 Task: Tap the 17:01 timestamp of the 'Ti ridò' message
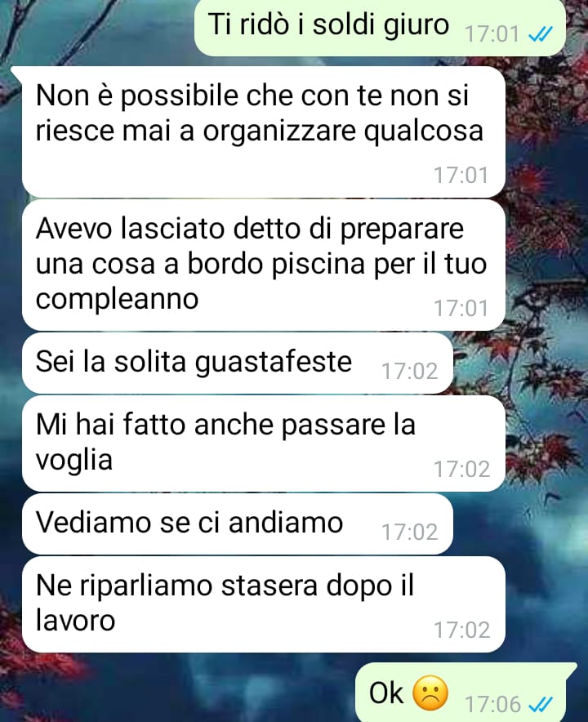pos(492,34)
